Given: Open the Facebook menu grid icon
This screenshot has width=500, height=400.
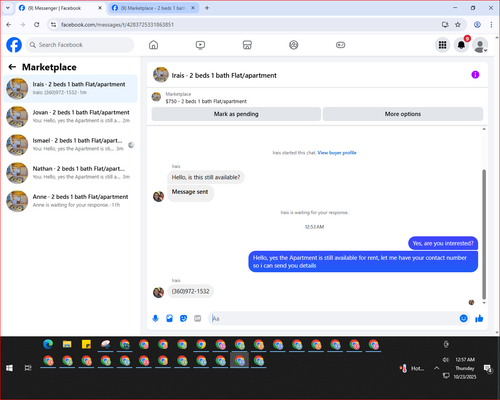Looking at the screenshot, I should (442, 45).
